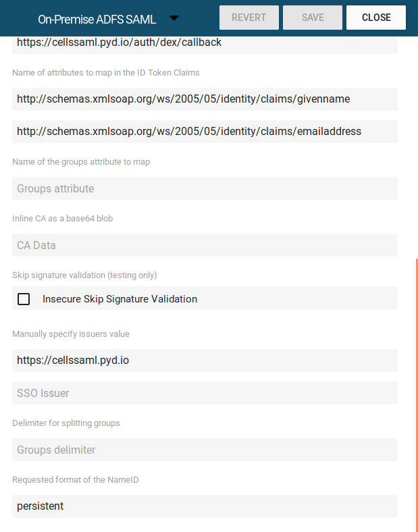
Task: Click the 'Requested format of the NameID' label
Action: click(76, 480)
